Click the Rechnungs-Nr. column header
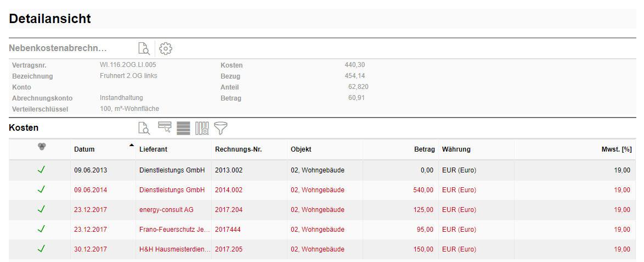644x262 pixels. [x=238, y=149]
